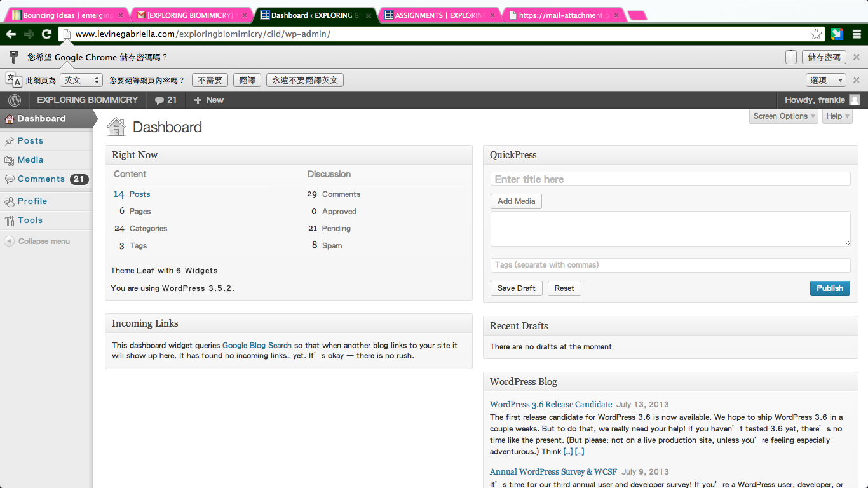The width and height of the screenshot is (868, 488).
Task: Bookmark page with star icon
Action: 817,34
